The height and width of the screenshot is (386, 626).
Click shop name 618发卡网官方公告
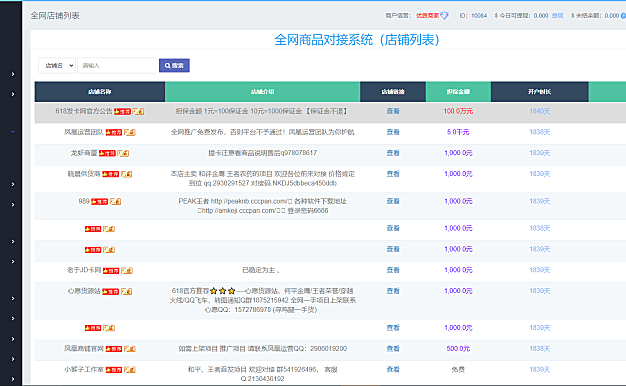pos(84,111)
